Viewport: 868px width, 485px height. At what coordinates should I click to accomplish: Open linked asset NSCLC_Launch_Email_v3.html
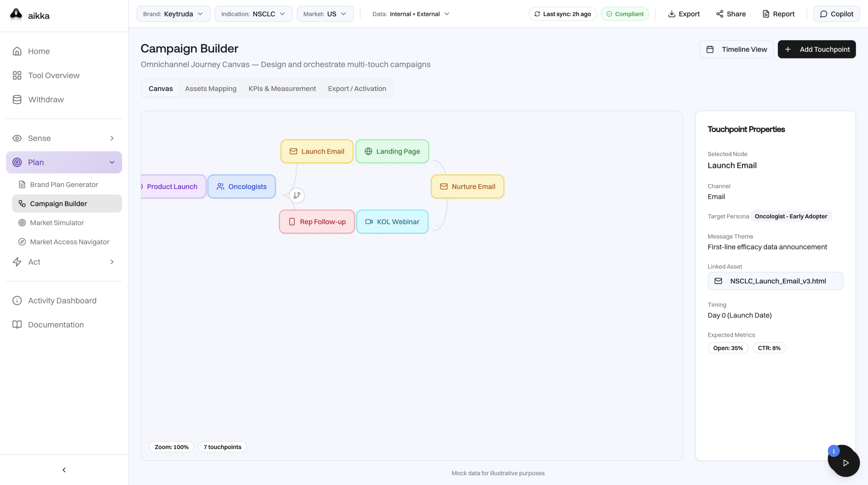pos(775,281)
